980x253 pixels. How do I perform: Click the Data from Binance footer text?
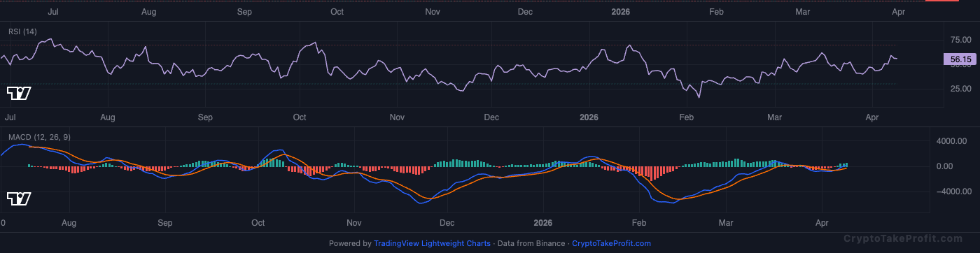pyautogui.click(x=531, y=243)
